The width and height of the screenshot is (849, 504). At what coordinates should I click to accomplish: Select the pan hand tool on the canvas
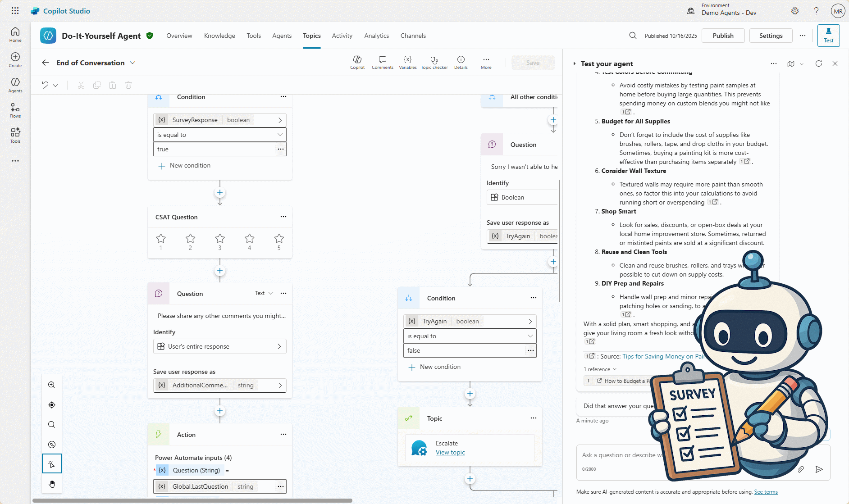[51, 484]
